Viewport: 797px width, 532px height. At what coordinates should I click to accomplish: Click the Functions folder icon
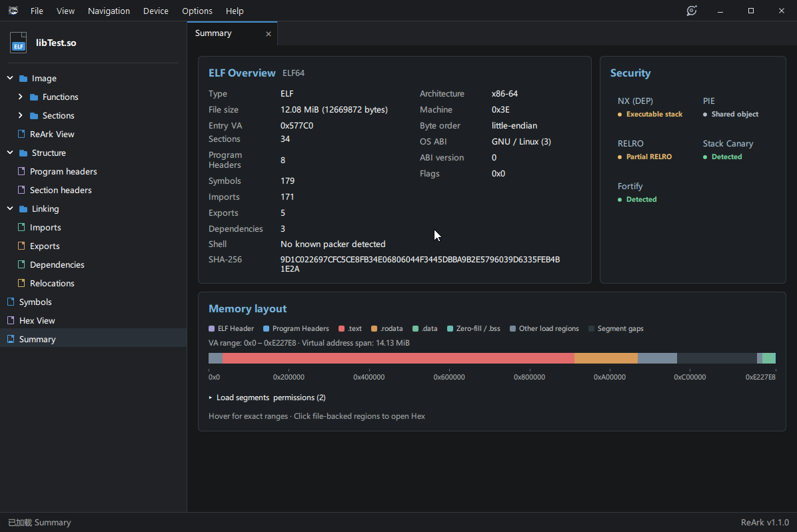tap(34, 97)
